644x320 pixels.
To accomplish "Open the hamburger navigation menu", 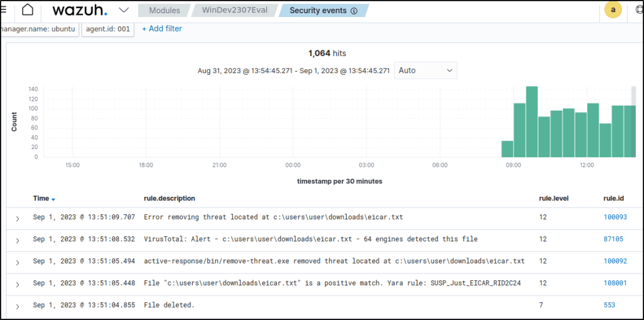I will click(x=5, y=10).
